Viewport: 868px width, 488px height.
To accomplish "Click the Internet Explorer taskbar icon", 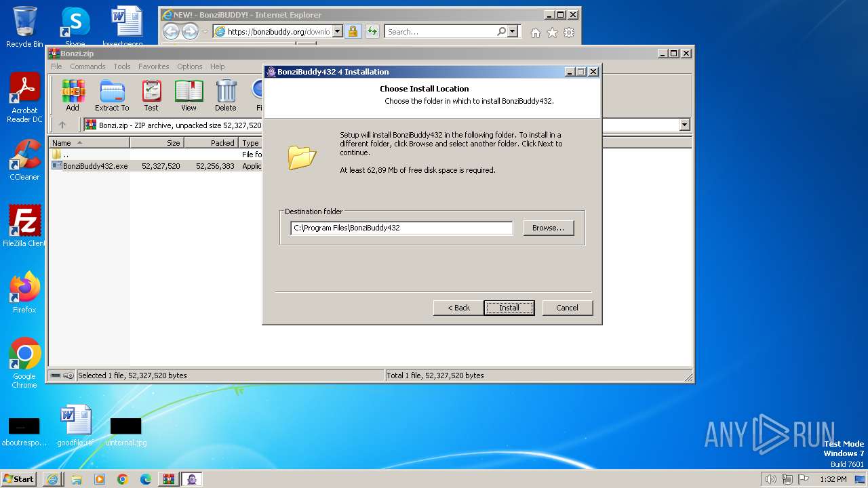I will 52,479.
